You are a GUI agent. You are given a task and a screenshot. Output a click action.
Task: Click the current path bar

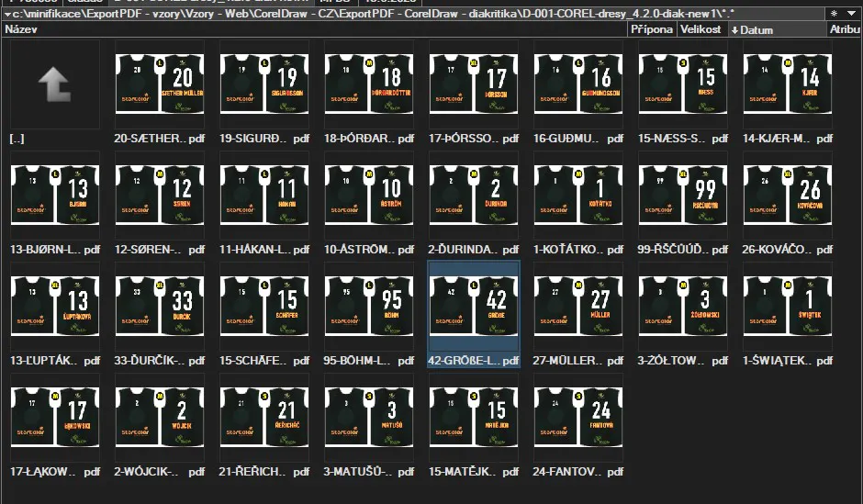coord(413,14)
